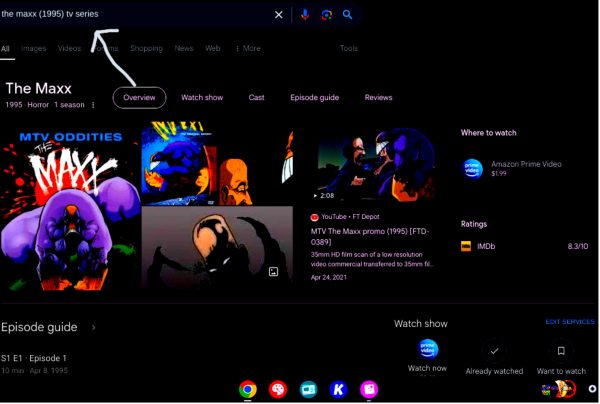Open the Cast chip
600x404 pixels.
(256, 98)
